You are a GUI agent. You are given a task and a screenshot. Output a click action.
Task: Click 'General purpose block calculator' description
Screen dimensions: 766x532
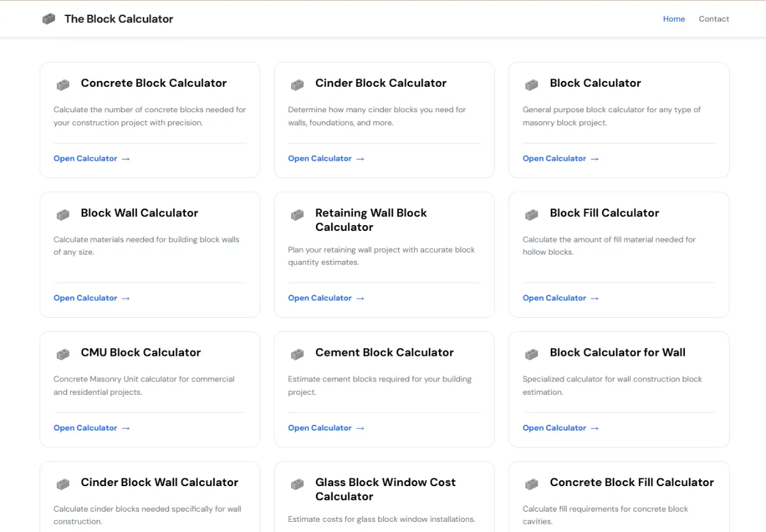(612, 116)
